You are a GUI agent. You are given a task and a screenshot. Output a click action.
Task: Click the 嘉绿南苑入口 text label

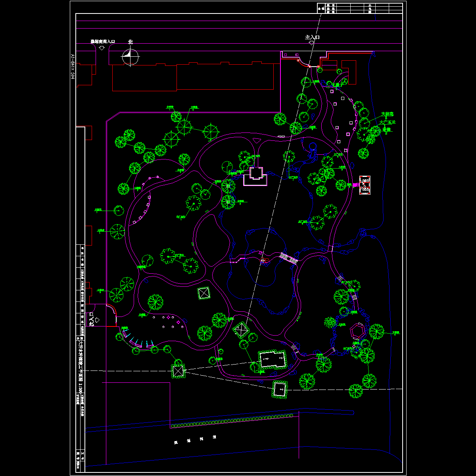tap(102, 41)
